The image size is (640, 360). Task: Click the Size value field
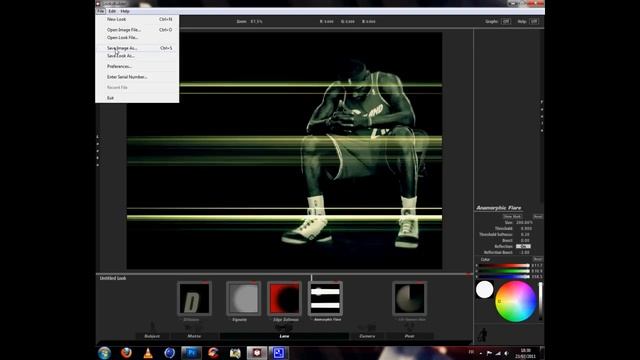point(524,223)
